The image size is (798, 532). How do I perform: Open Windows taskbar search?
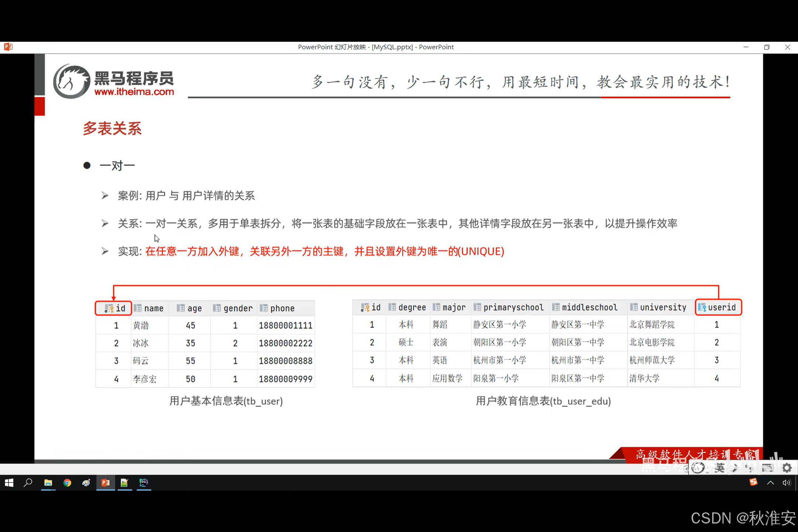tap(28, 482)
